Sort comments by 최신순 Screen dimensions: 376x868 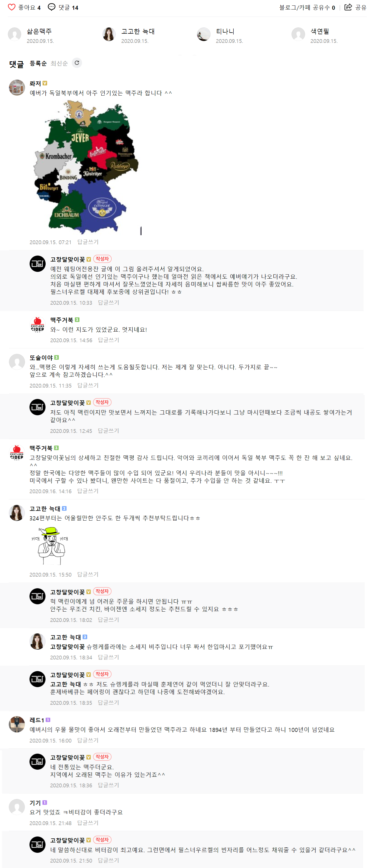(59, 63)
